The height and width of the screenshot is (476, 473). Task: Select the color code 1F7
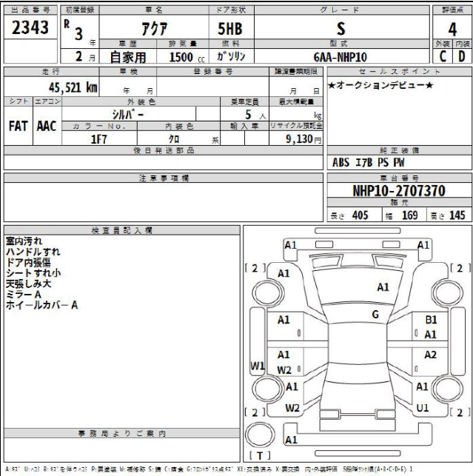pyautogui.click(x=99, y=138)
